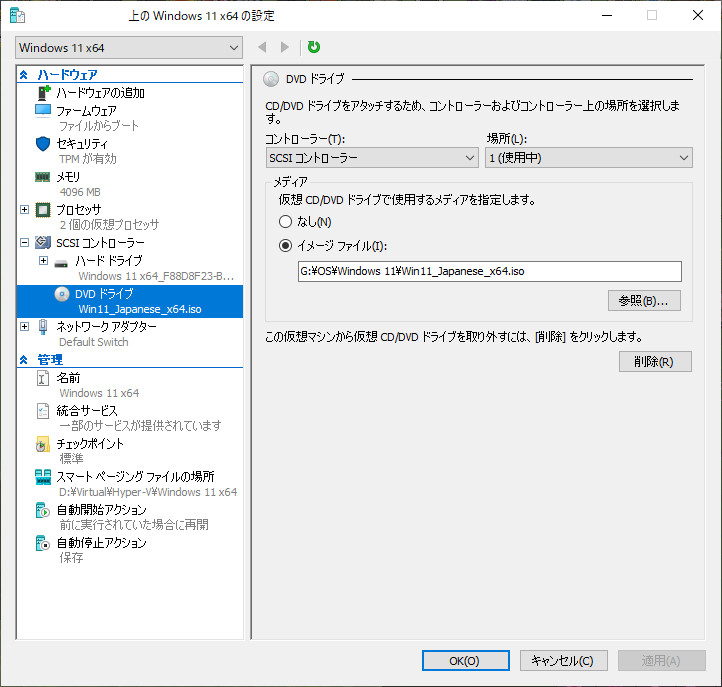Open the Windows 11 x64 VM dropdown

129,48
